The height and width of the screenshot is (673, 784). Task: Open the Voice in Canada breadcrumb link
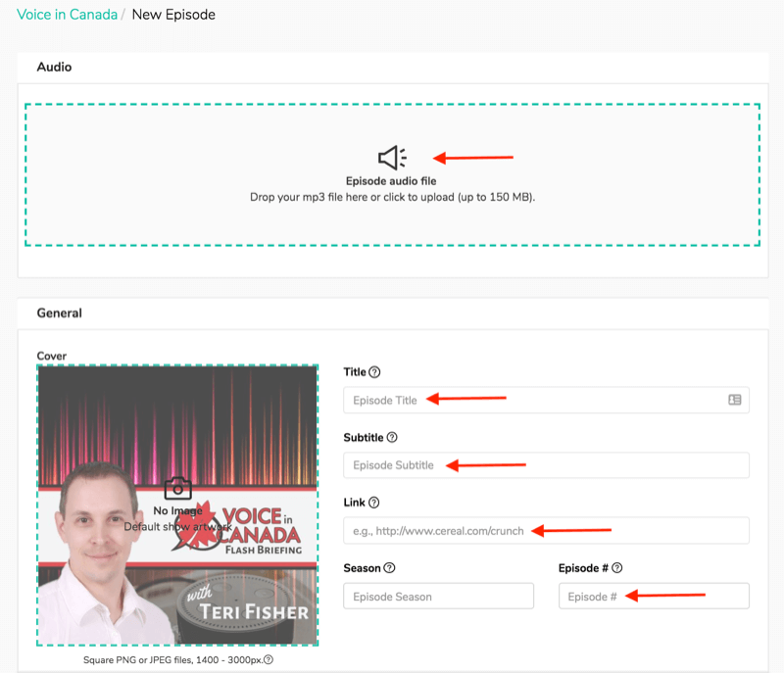[x=67, y=15]
